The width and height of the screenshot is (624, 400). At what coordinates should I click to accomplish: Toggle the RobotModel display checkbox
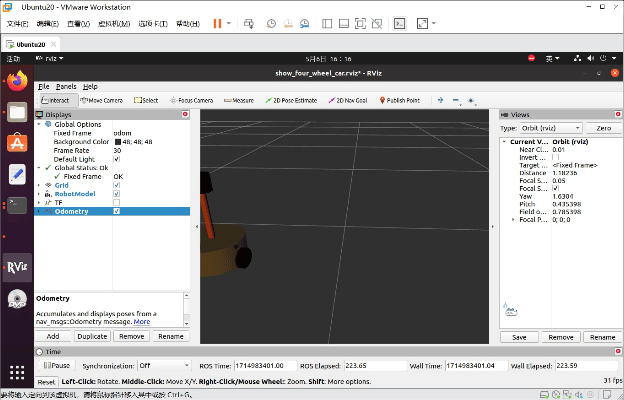[117, 194]
